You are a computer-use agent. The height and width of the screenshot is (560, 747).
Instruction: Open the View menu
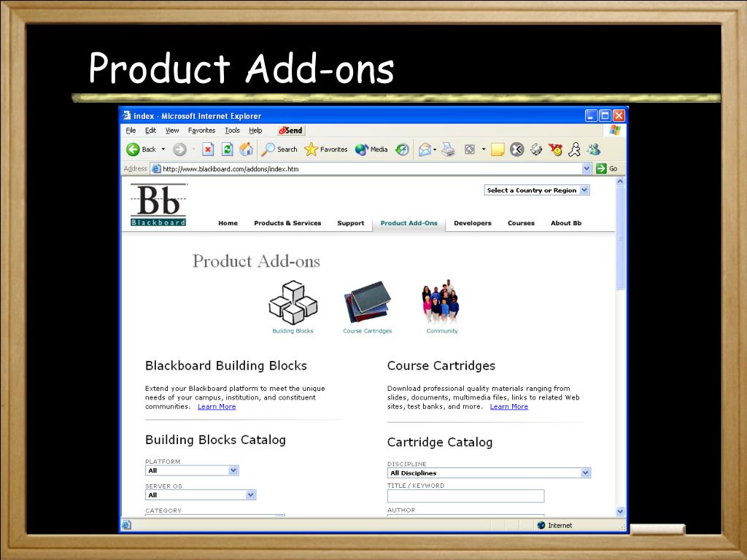[172, 131]
